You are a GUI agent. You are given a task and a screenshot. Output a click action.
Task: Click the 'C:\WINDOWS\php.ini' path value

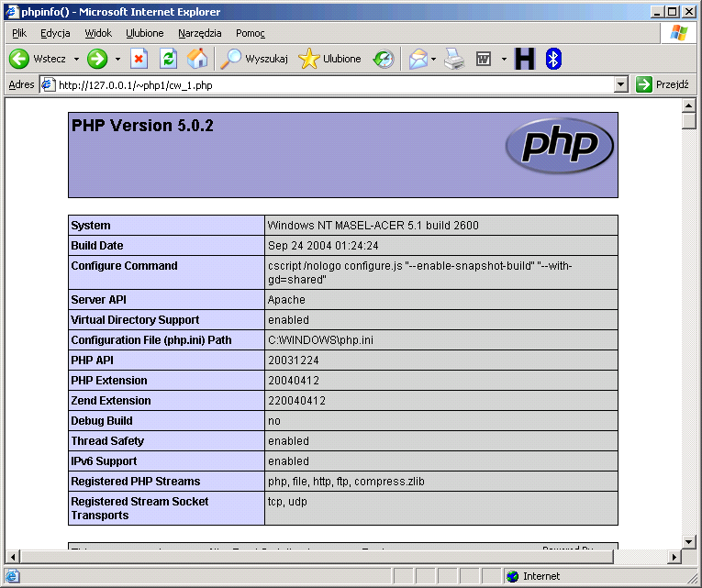coord(320,340)
